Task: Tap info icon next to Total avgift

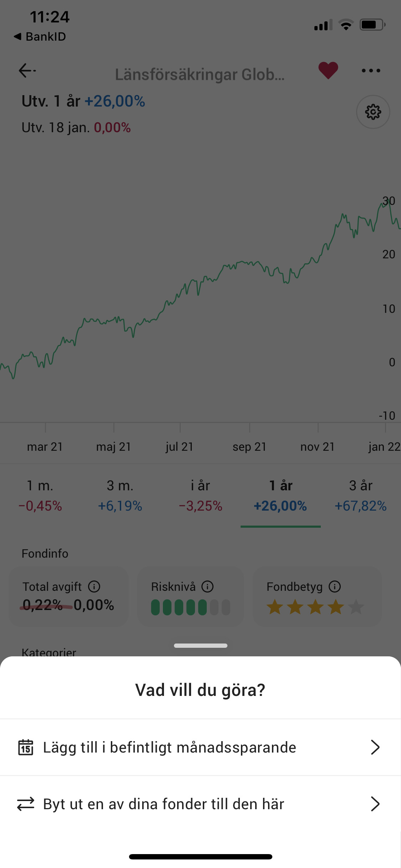Action: pyautogui.click(x=94, y=587)
